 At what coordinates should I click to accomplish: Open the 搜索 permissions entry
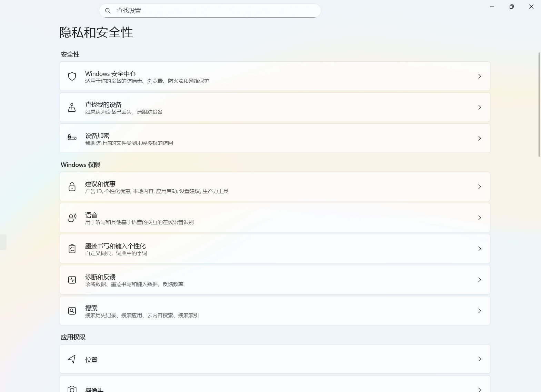pyautogui.click(x=275, y=311)
